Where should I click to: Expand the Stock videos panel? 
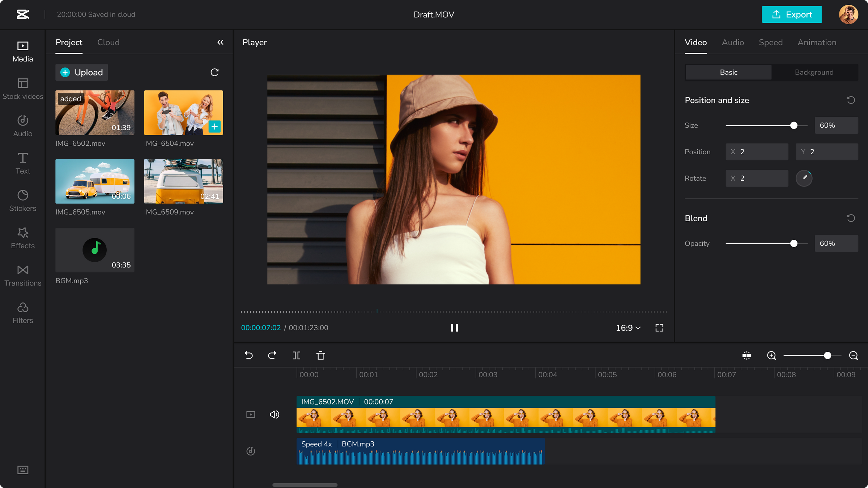pos(22,88)
